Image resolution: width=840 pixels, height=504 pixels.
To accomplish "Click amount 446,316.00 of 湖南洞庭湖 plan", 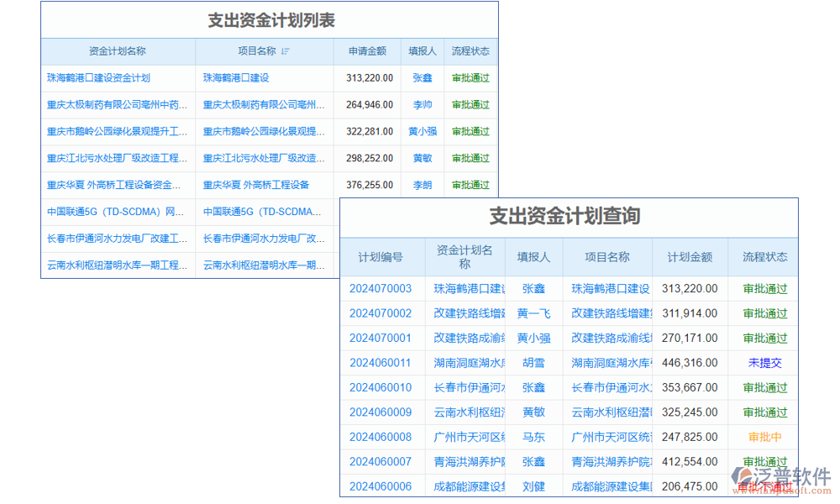I will click(689, 363).
